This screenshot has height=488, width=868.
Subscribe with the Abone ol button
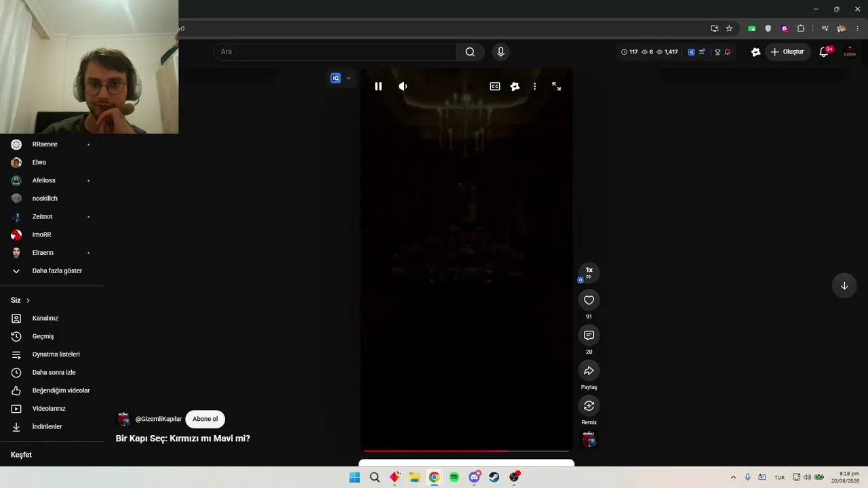click(205, 419)
